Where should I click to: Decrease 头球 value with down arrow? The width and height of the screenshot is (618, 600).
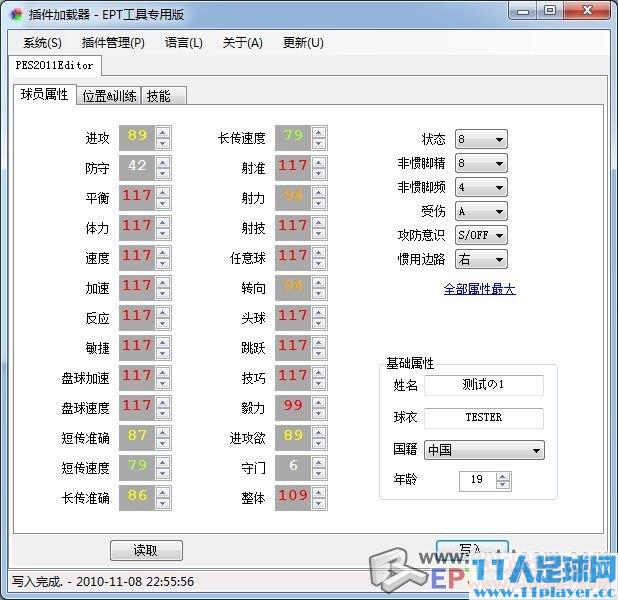319,323
